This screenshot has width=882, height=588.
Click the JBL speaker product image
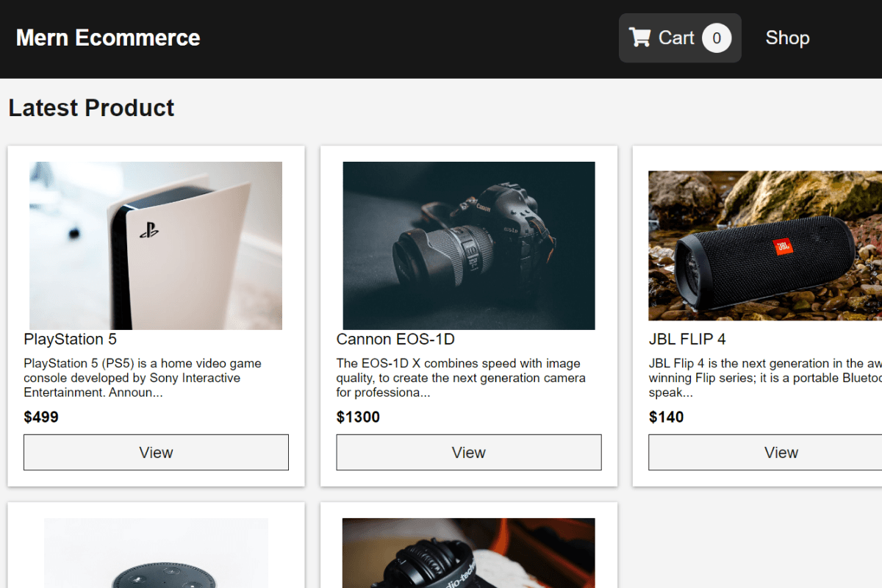pos(765,245)
